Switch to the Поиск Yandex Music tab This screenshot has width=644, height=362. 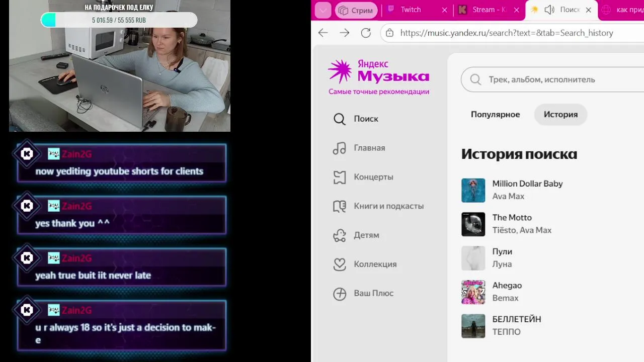[561, 10]
